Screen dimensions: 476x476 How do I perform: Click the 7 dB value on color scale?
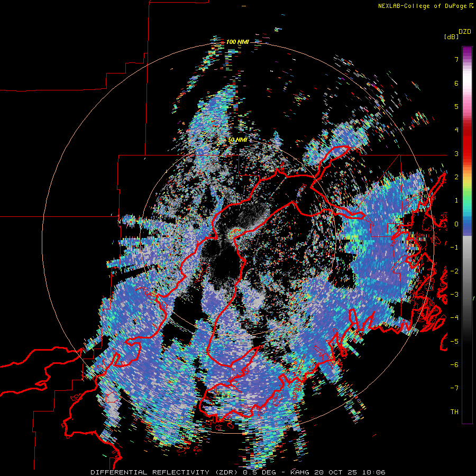456,59
